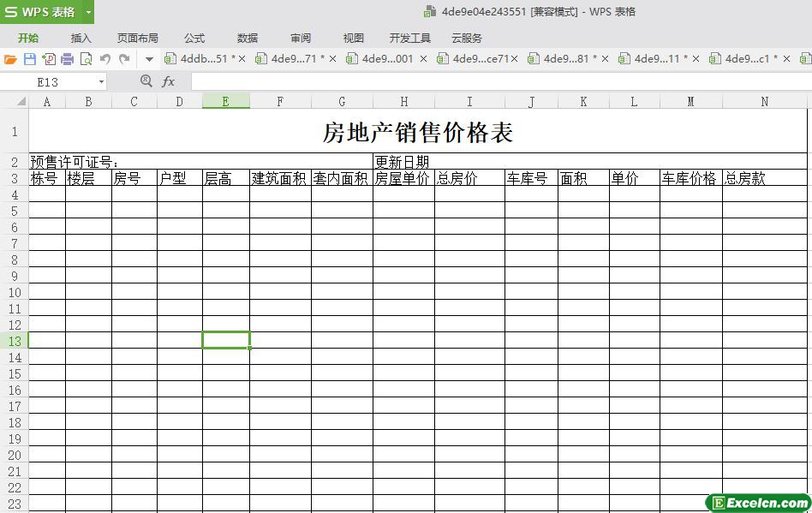The image size is (812, 513).
Task: Click the Redo arrow icon
Action: click(124, 59)
